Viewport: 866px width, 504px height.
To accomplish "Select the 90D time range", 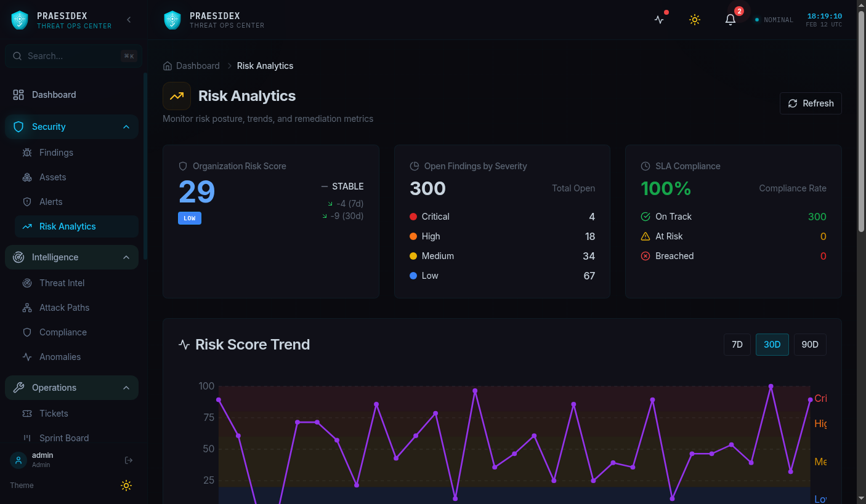I will (810, 345).
